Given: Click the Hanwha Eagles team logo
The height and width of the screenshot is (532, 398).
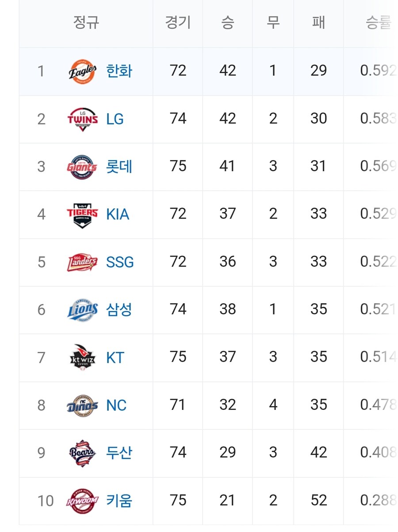Looking at the screenshot, I should [83, 71].
